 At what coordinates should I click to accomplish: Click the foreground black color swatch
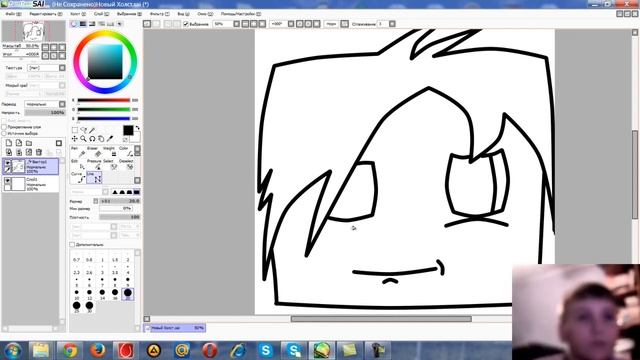(x=128, y=130)
